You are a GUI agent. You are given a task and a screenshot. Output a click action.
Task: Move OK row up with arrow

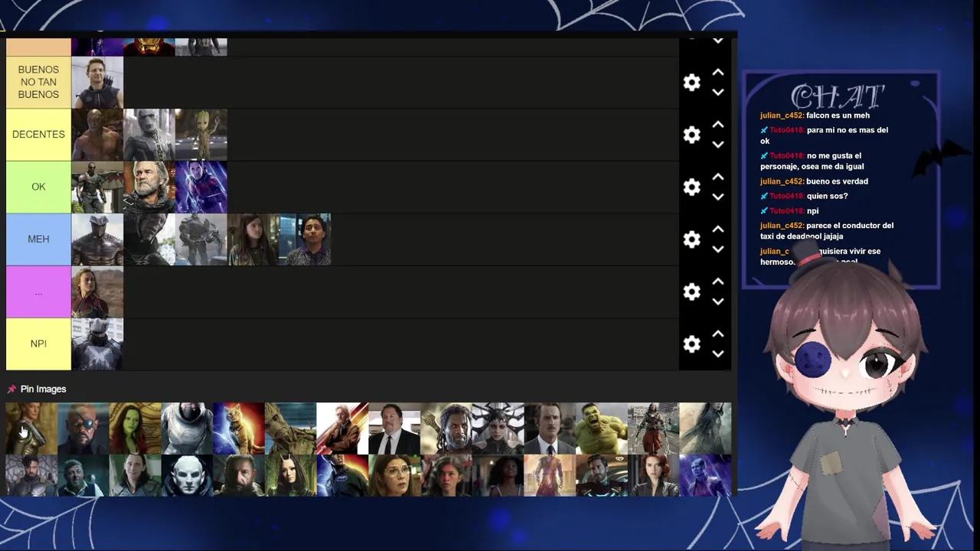coord(718,177)
